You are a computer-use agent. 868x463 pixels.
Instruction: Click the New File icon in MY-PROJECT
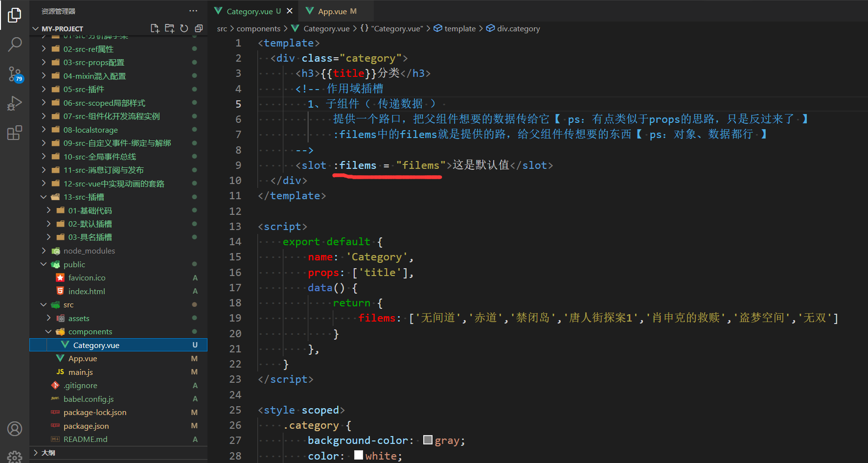155,28
